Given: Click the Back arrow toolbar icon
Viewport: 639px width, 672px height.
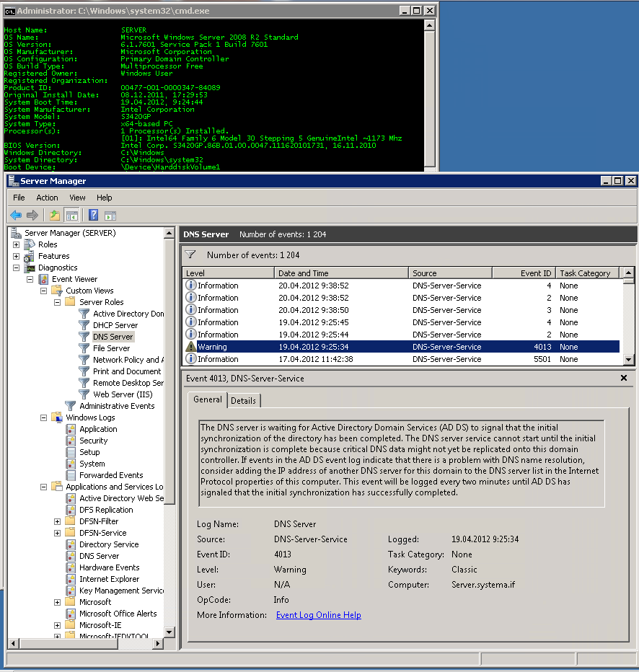Looking at the screenshot, I should 16,215.
